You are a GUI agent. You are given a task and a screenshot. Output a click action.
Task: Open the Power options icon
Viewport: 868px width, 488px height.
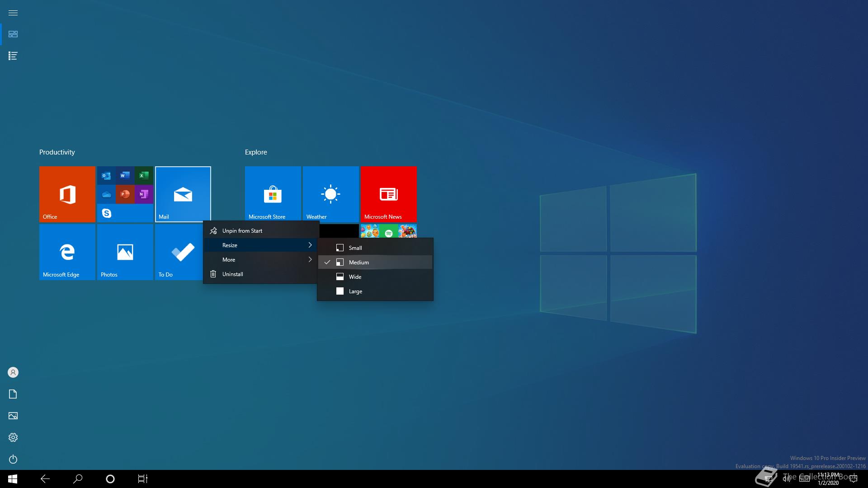point(13,459)
